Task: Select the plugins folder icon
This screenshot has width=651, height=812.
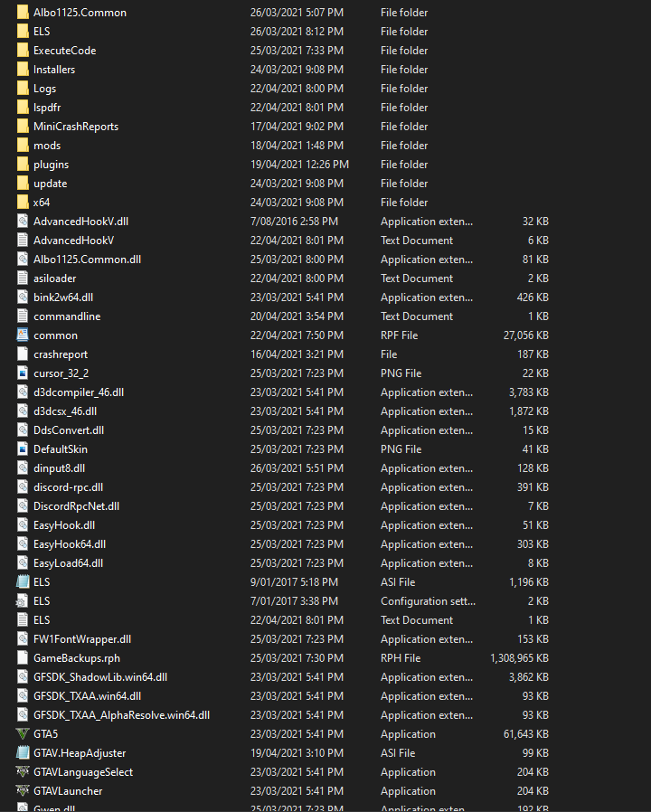Action: [23, 165]
